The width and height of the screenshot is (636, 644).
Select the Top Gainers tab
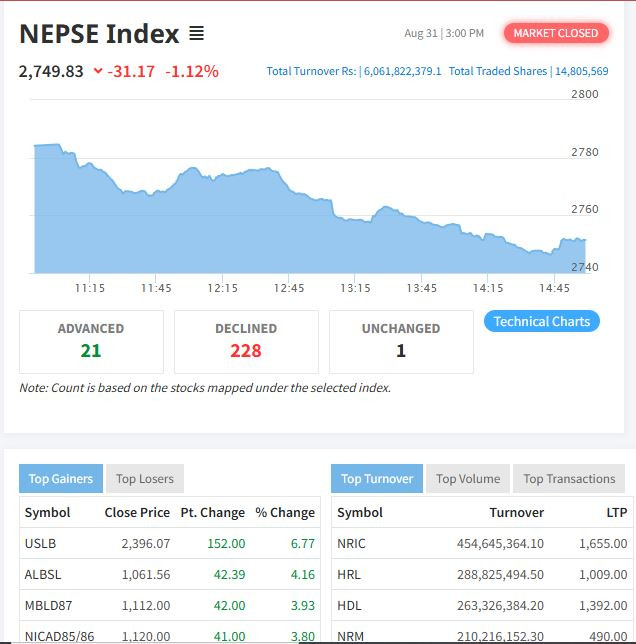[x=60, y=479]
